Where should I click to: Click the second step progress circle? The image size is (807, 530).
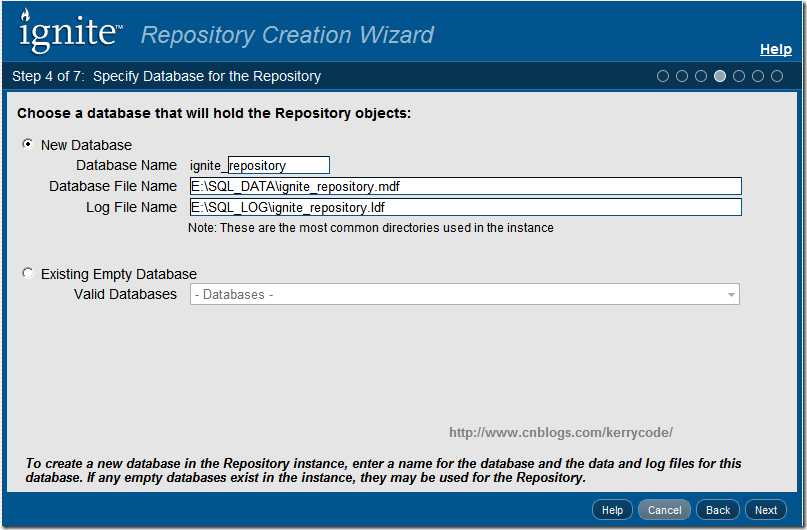[682, 76]
